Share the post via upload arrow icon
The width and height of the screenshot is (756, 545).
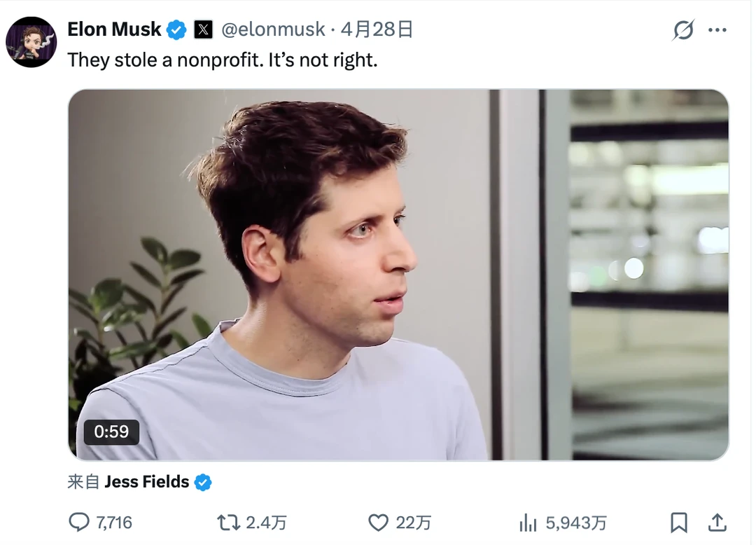click(x=717, y=523)
